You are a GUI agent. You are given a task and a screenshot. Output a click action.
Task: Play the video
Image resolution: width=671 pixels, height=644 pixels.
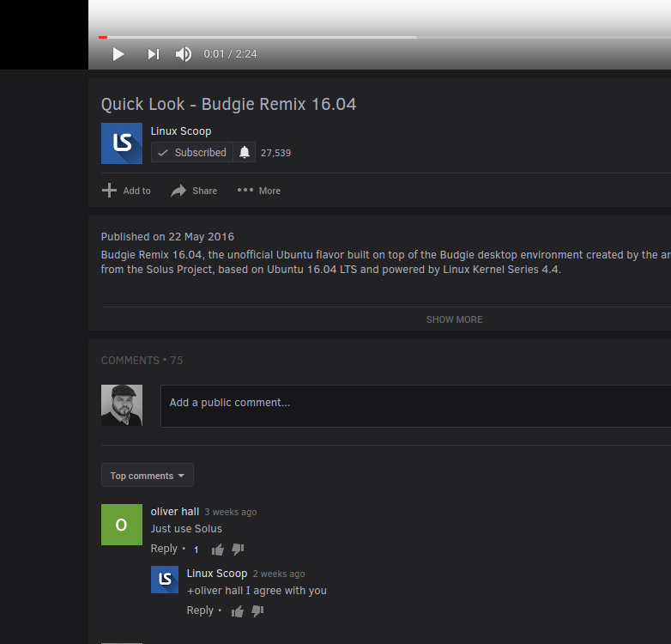coord(118,54)
